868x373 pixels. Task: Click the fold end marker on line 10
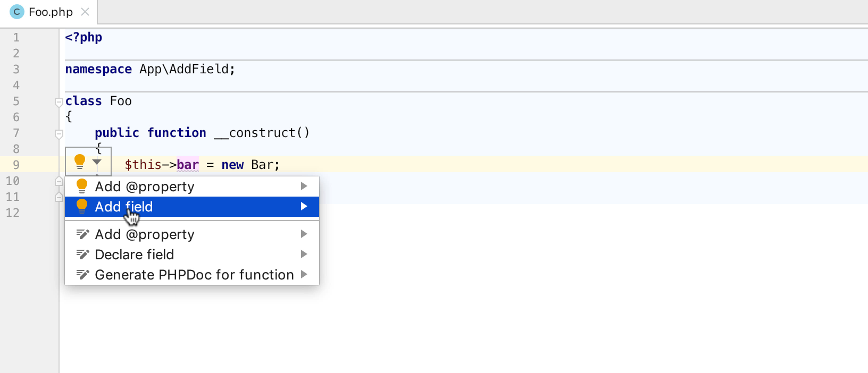click(59, 181)
